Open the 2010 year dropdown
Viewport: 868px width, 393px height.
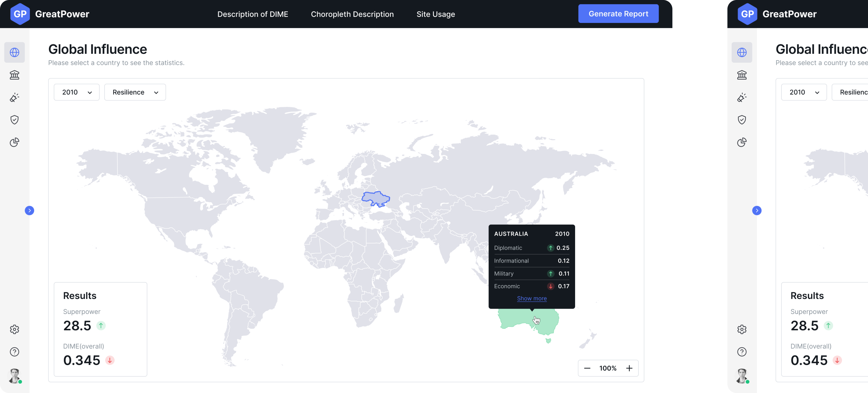76,92
